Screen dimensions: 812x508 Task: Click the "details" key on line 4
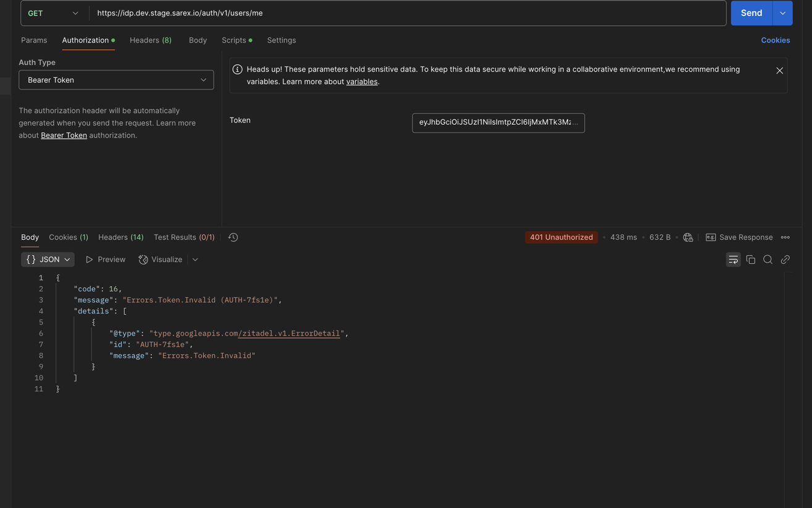(93, 311)
